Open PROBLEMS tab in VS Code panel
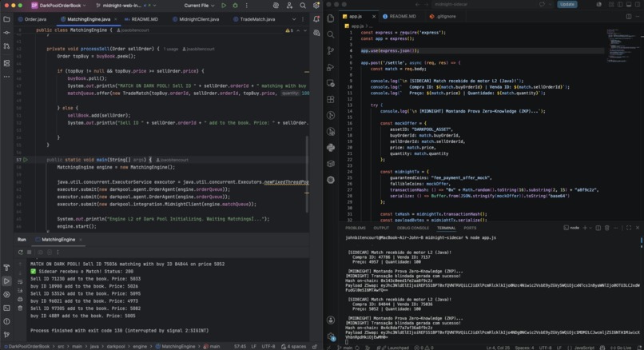Viewport: 644px width, 350px height. (x=356, y=228)
